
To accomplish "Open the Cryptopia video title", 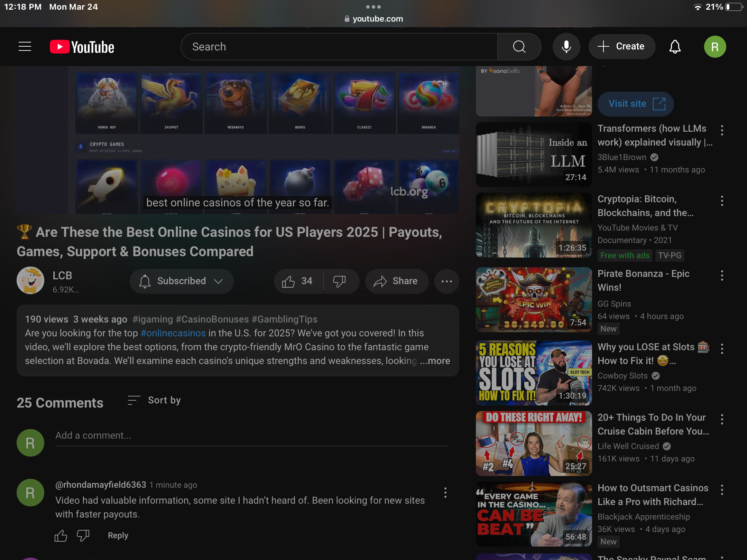I will click(x=645, y=206).
